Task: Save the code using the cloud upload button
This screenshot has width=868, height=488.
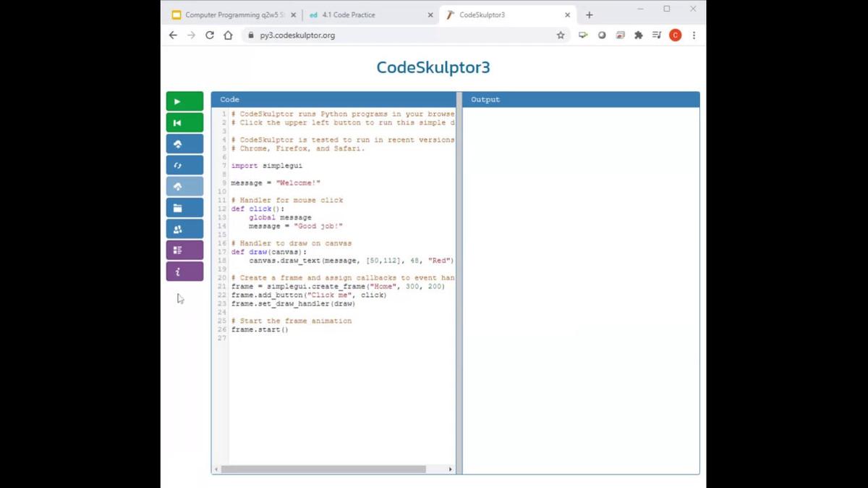Action: pos(184,144)
